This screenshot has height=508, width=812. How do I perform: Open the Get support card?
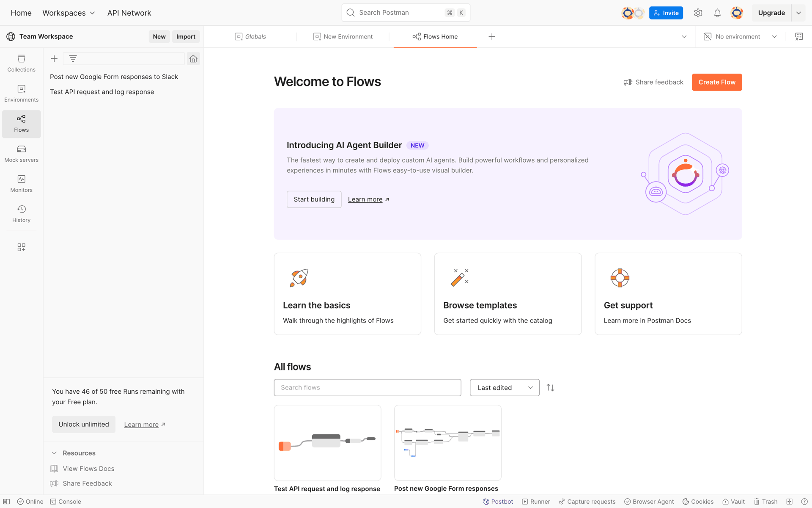tap(668, 294)
